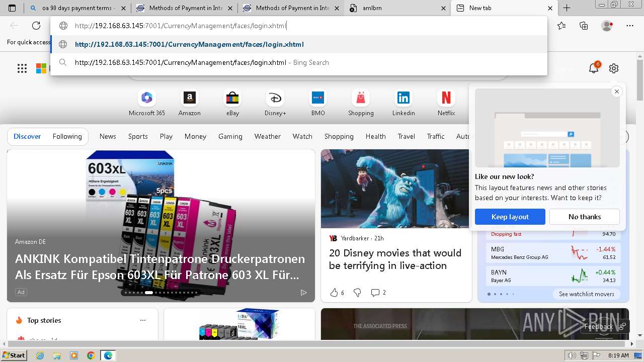Open Weather category
This screenshot has height=362, width=644.
tap(268, 136)
